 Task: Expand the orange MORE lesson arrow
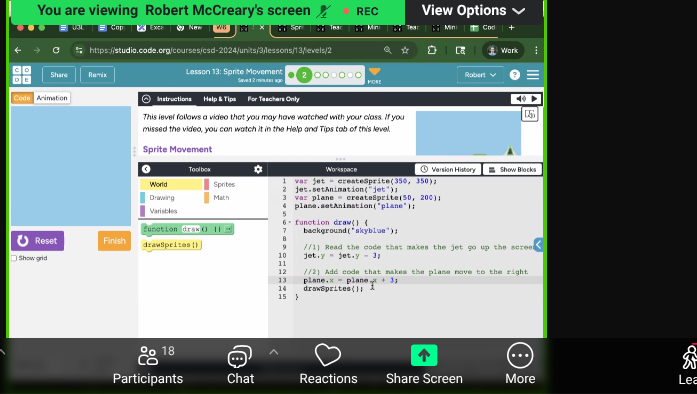tap(375, 74)
